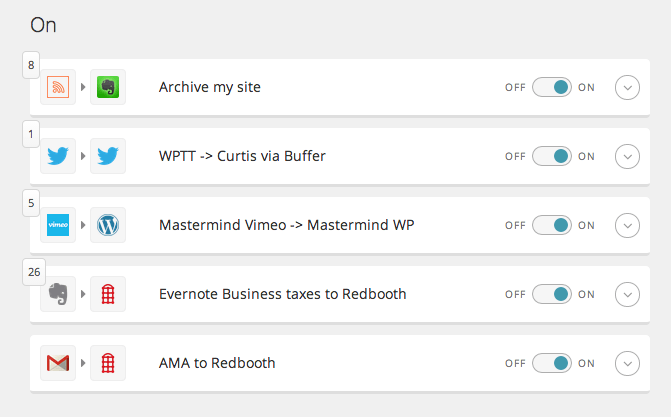Click the WordPress icon on Mastermind recipe
The image size is (671, 417).
point(108,225)
